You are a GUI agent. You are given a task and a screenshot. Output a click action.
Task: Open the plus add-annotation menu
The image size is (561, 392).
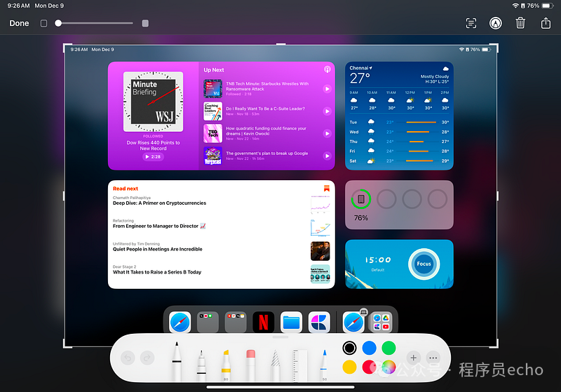coord(413,358)
